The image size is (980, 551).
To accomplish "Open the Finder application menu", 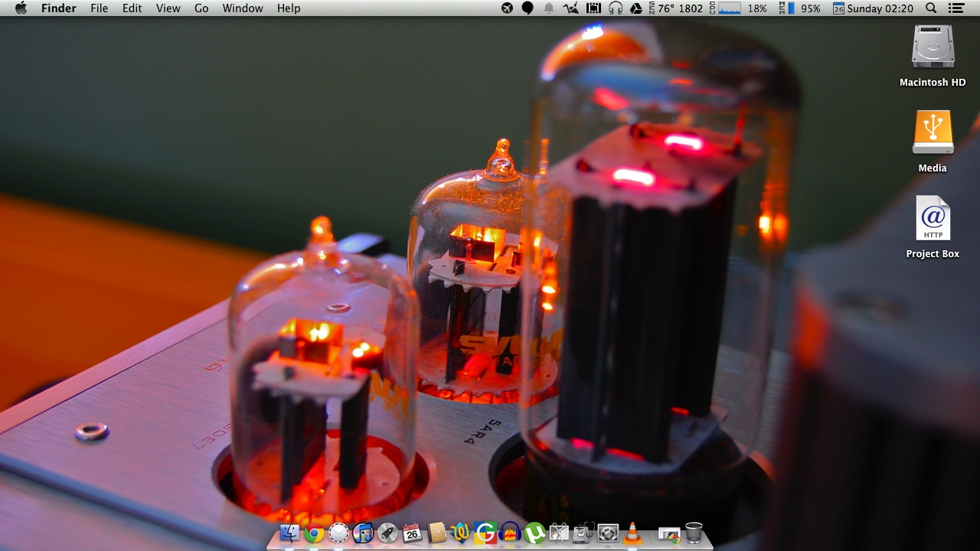I will (x=58, y=8).
